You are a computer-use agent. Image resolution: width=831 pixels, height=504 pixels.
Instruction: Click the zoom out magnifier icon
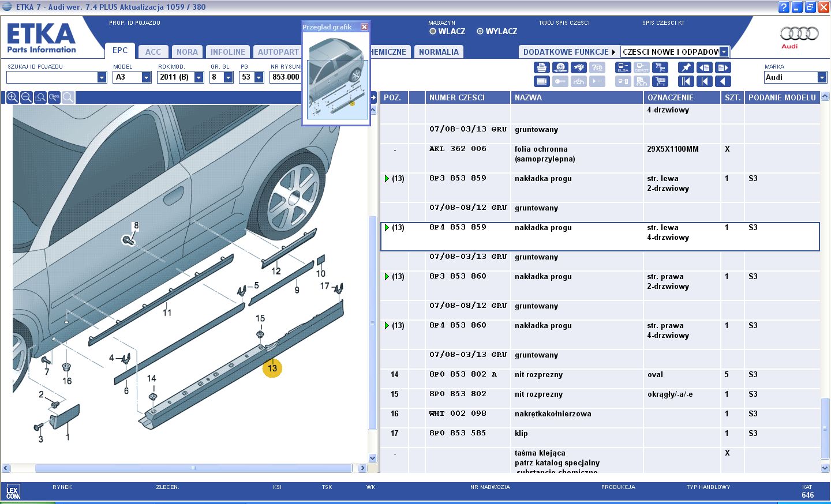(26, 97)
